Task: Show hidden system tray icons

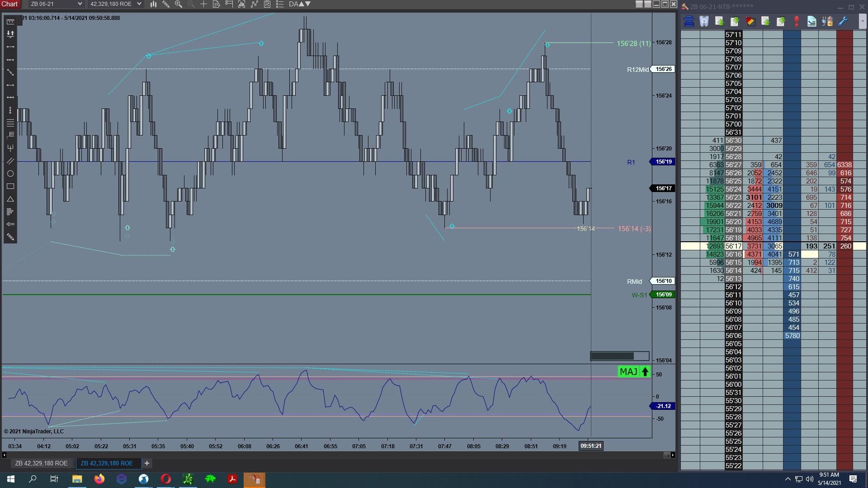Action: pyautogui.click(x=788, y=479)
